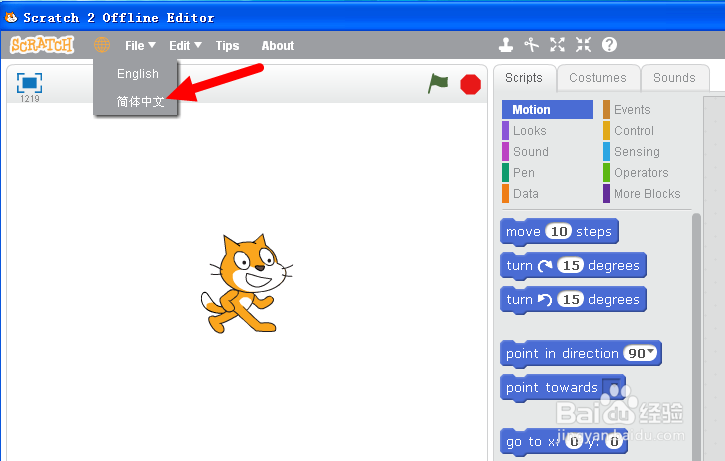
Task: Click the blocks palette scrollbar
Action: (696, 336)
